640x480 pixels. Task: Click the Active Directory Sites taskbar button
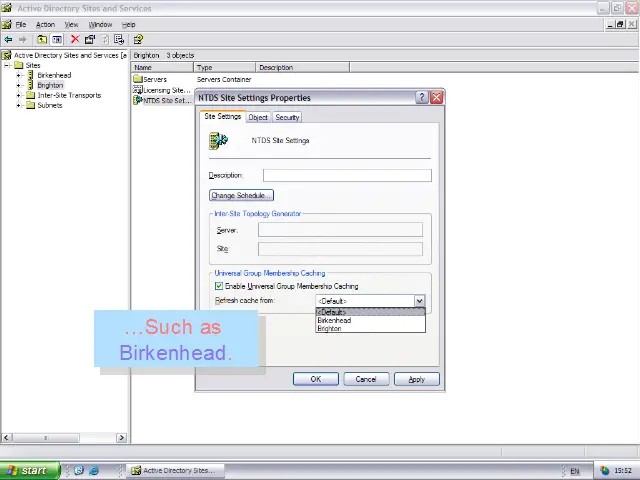point(176,471)
